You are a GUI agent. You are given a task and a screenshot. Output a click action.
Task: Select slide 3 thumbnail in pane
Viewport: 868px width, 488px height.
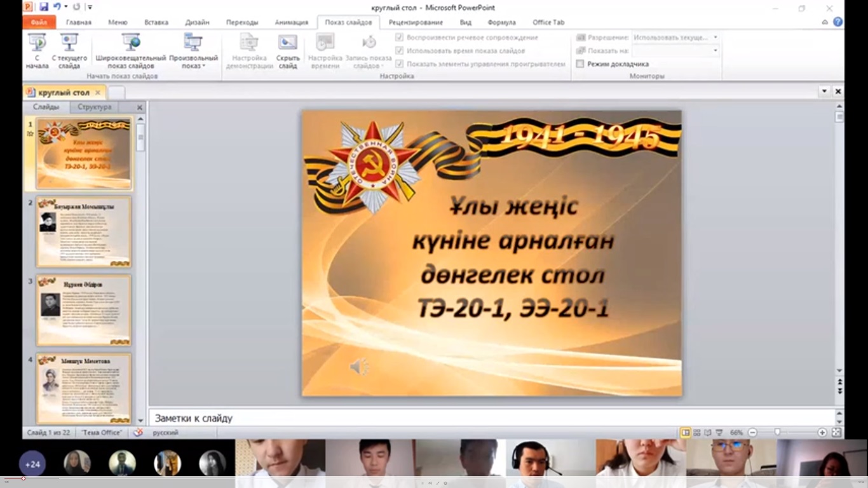point(84,310)
